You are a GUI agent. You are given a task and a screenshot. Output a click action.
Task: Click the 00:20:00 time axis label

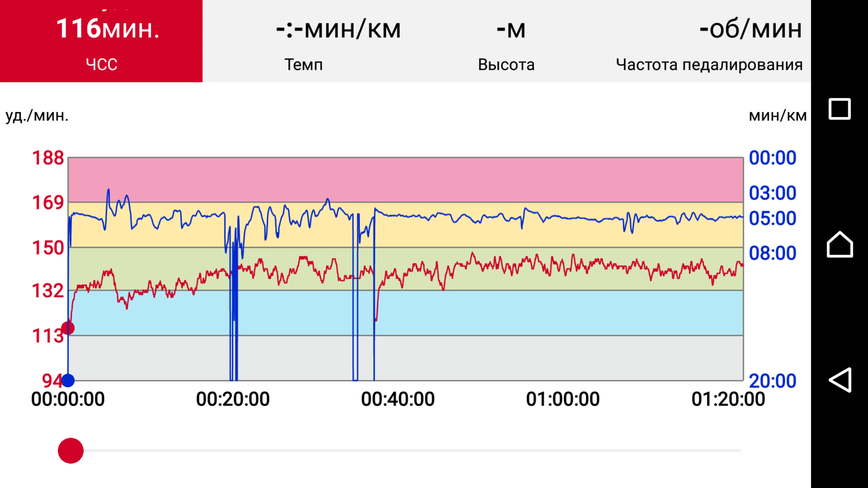(x=233, y=399)
